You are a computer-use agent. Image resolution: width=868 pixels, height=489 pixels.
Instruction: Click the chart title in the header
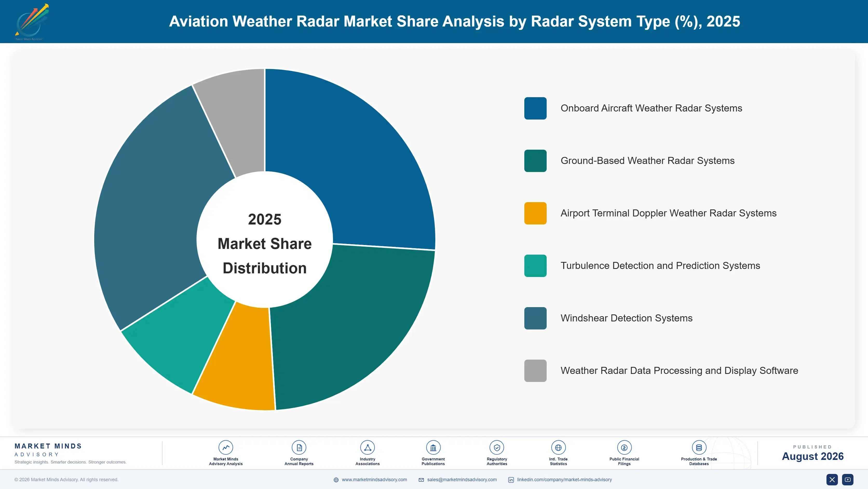[x=454, y=21]
